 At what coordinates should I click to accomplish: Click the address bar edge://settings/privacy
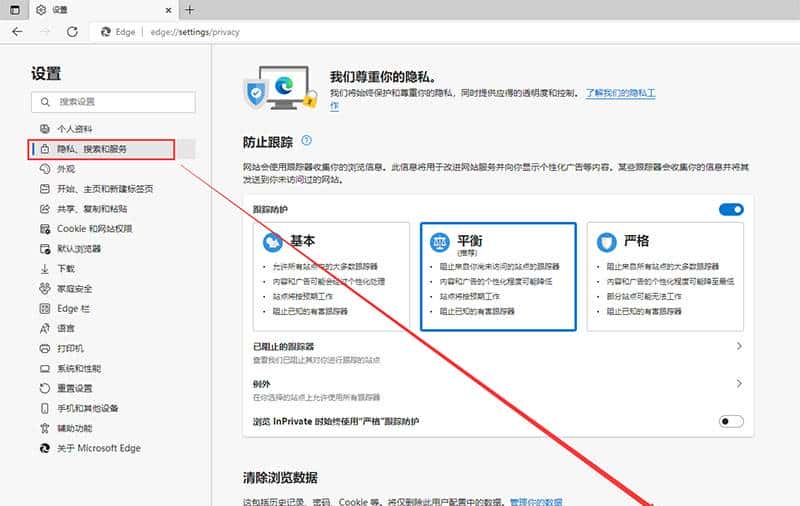[195, 32]
